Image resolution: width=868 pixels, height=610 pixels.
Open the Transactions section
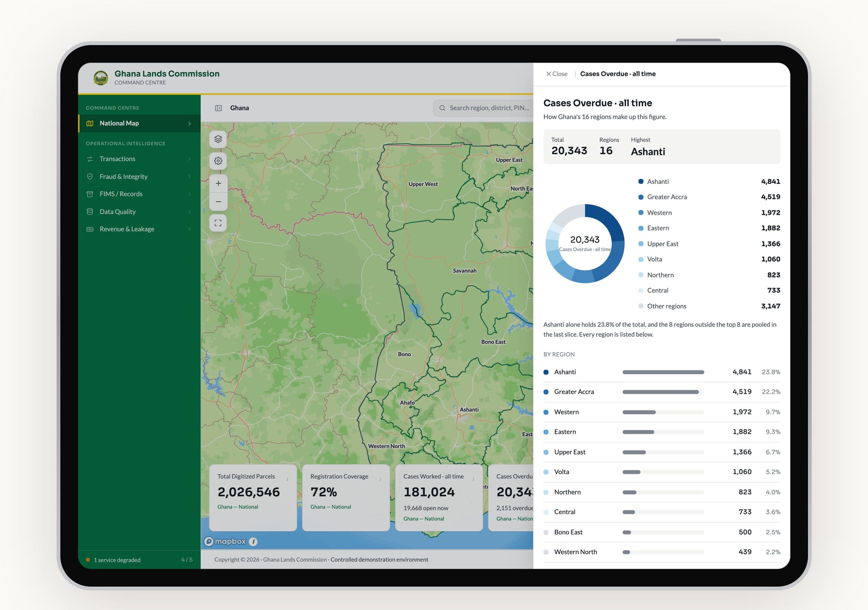coord(139,159)
